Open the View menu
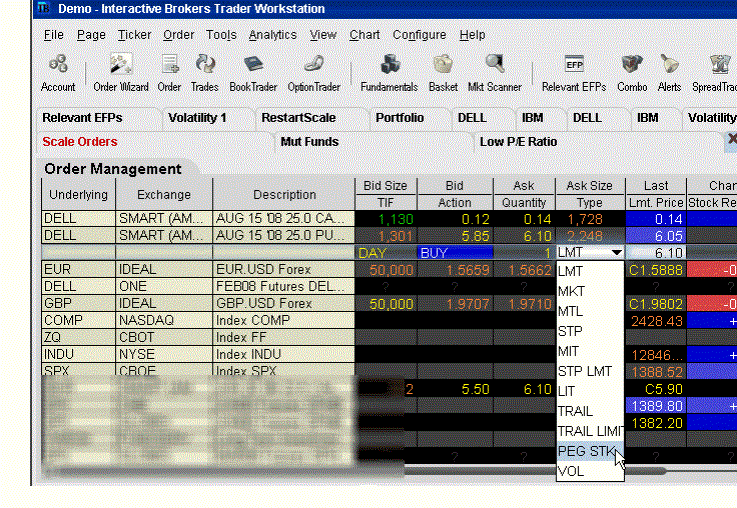The width and height of the screenshot is (737, 508). [323, 35]
